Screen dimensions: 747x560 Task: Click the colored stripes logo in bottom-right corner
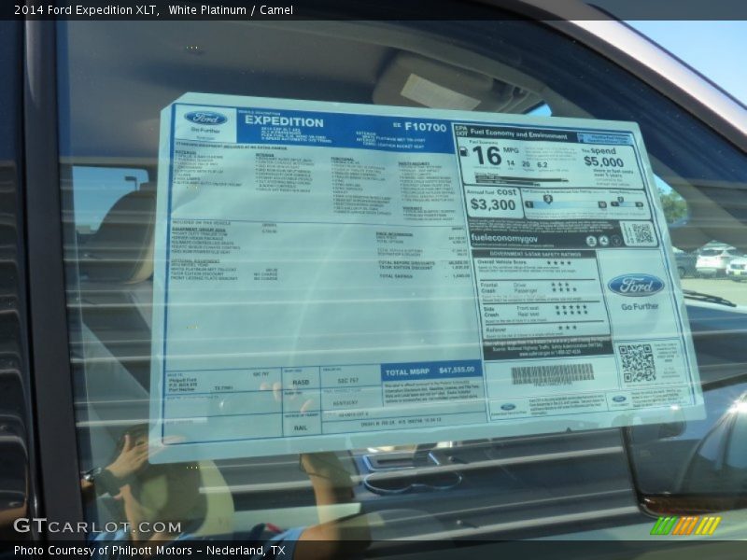(685, 525)
